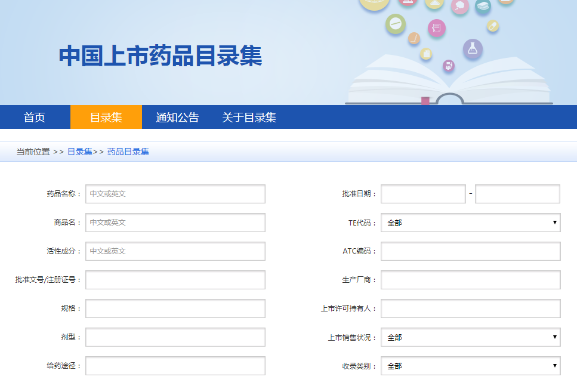Select the 目录集 navigation tab
The width and height of the screenshot is (577, 392).
(x=106, y=117)
